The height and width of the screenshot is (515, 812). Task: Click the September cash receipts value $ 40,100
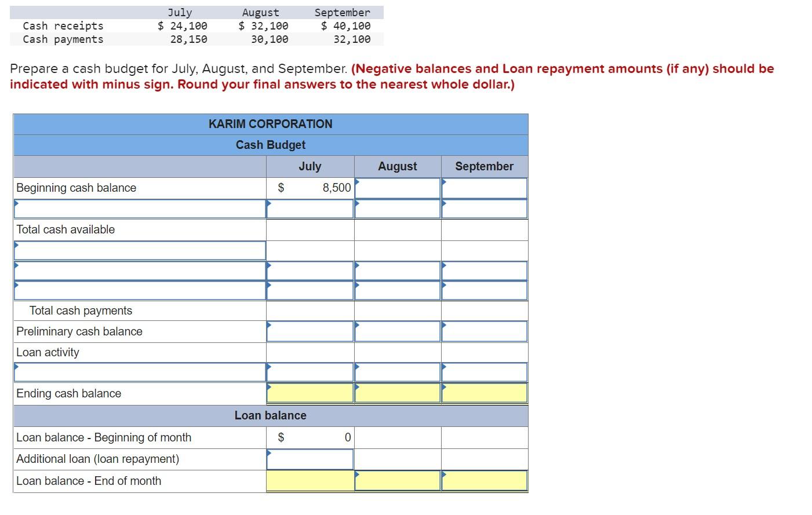(x=346, y=25)
